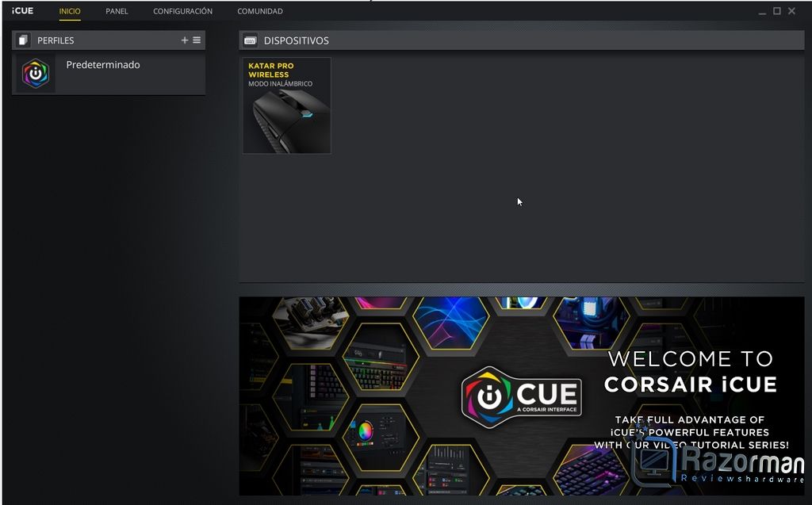Select the Predeterminado profile name

pos(103,65)
